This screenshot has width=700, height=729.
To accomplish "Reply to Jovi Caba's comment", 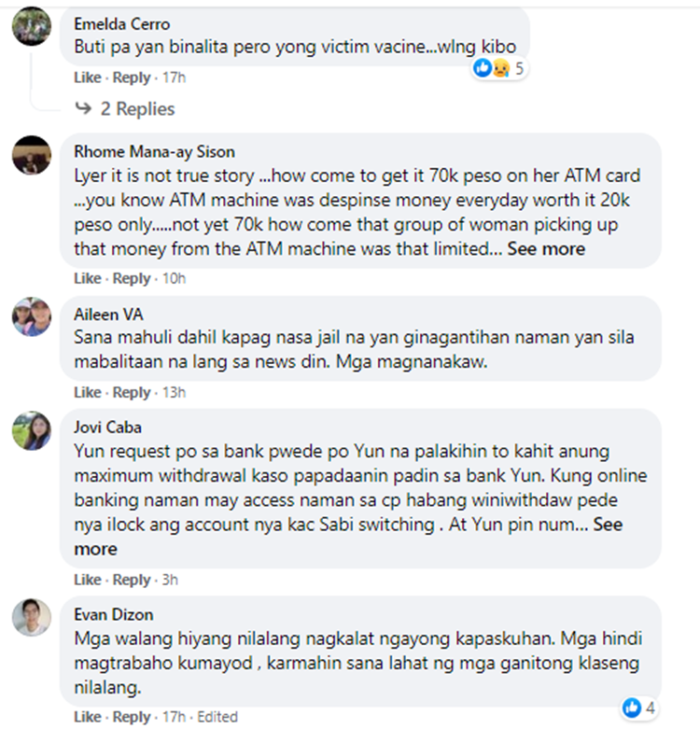I will (x=132, y=580).
